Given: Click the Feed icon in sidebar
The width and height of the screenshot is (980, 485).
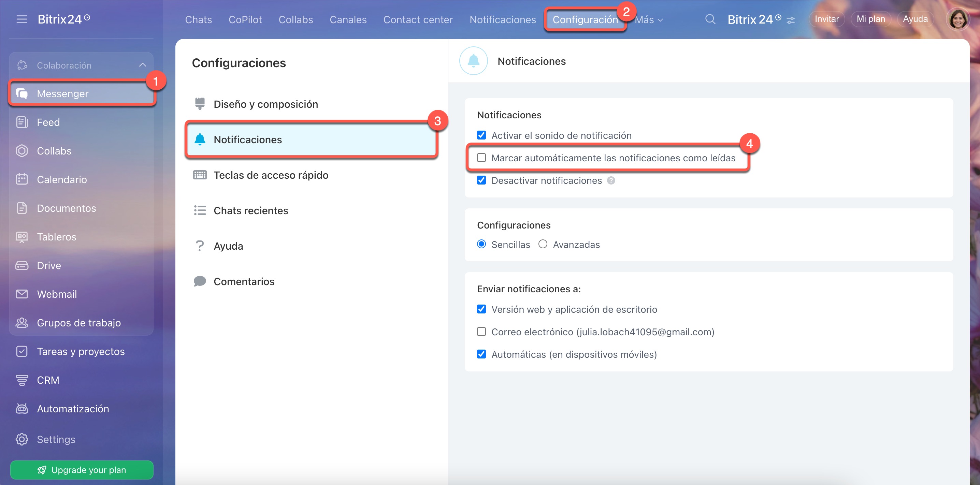Looking at the screenshot, I should 22,122.
